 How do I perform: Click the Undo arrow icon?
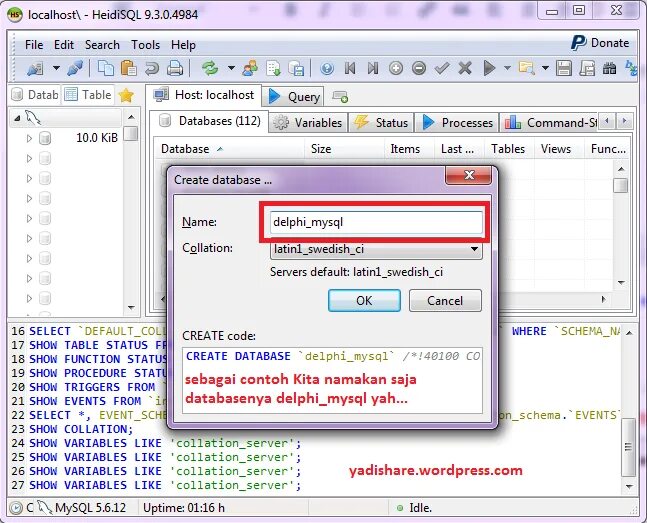pyautogui.click(x=151, y=68)
